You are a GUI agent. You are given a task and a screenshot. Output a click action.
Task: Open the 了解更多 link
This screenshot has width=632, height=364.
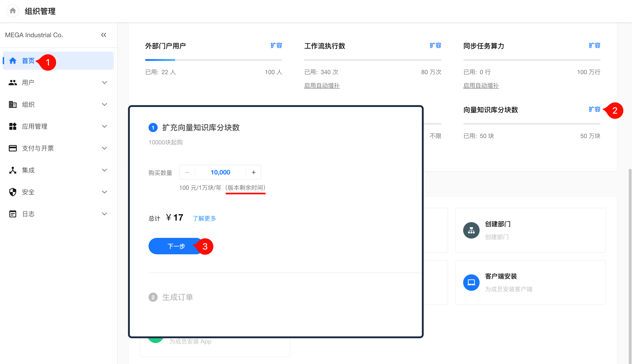coord(204,218)
